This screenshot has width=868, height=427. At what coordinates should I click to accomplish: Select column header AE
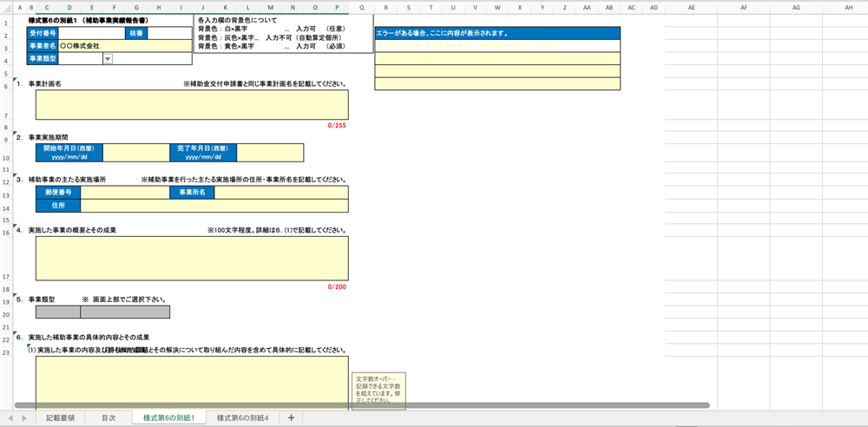coord(691,8)
